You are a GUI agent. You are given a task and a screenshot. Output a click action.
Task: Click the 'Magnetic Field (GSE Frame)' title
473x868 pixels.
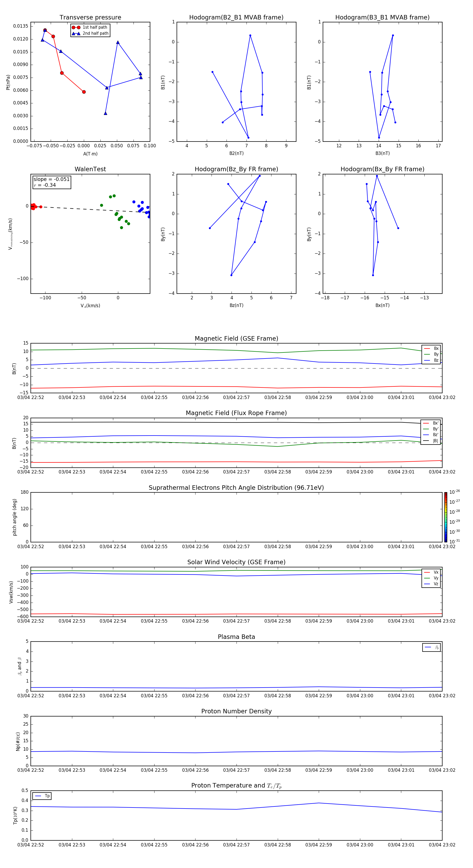[236, 338]
